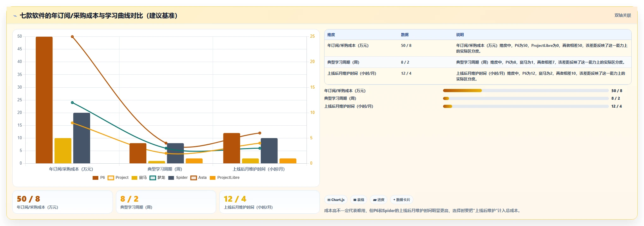Click the tall P6 bar at 50
The image size is (644, 226).
[44, 100]
